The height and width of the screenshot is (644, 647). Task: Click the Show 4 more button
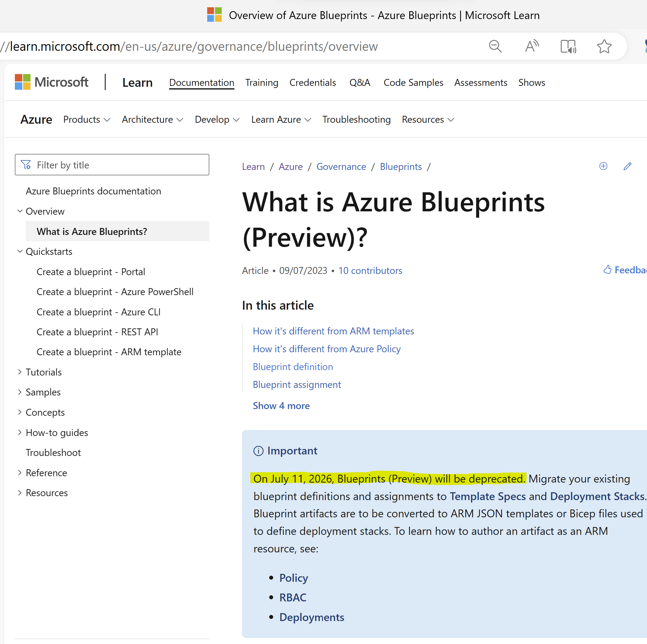pyautogui.click(x=281, y=406)
